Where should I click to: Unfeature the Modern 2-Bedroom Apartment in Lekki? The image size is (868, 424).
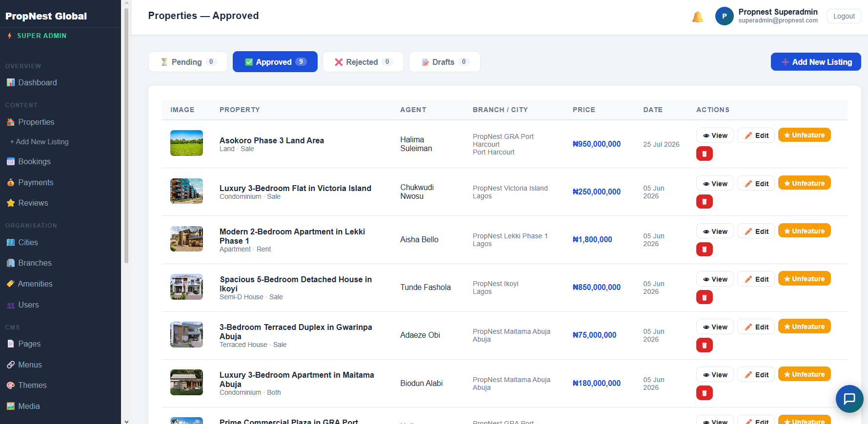[x=804, y=231]
